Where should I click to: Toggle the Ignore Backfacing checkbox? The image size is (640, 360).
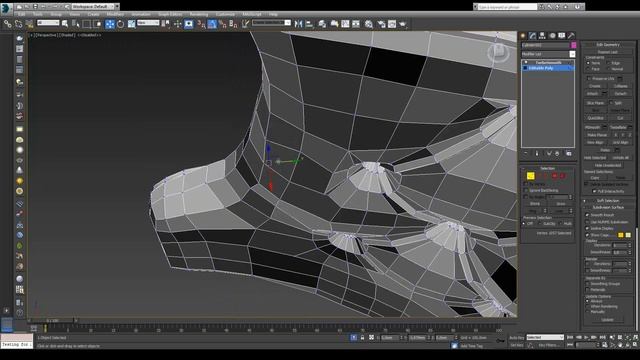point(526,190)
